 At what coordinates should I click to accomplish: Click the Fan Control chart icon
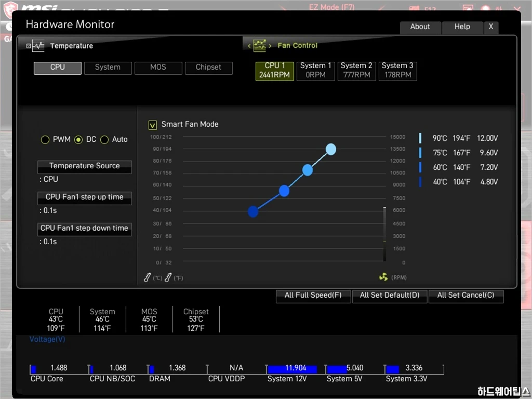point(259,46)
